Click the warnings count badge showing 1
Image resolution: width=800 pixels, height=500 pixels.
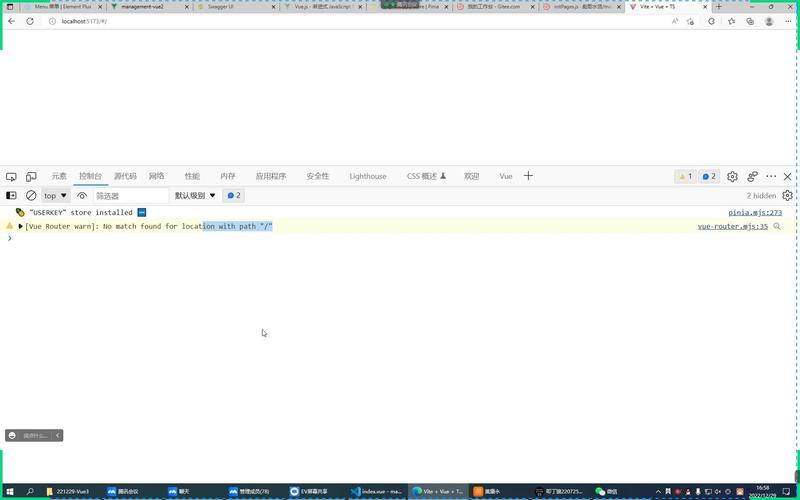point(685,177)
